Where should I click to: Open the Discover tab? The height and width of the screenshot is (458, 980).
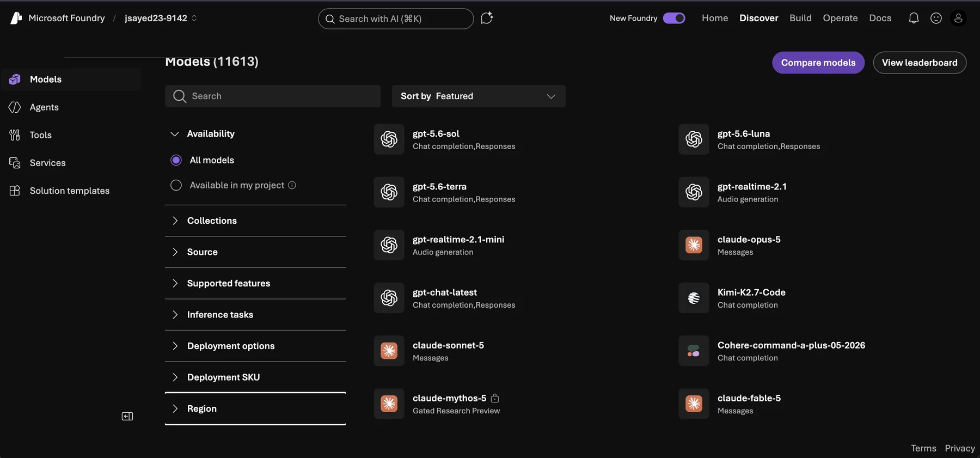pos(758,18)
